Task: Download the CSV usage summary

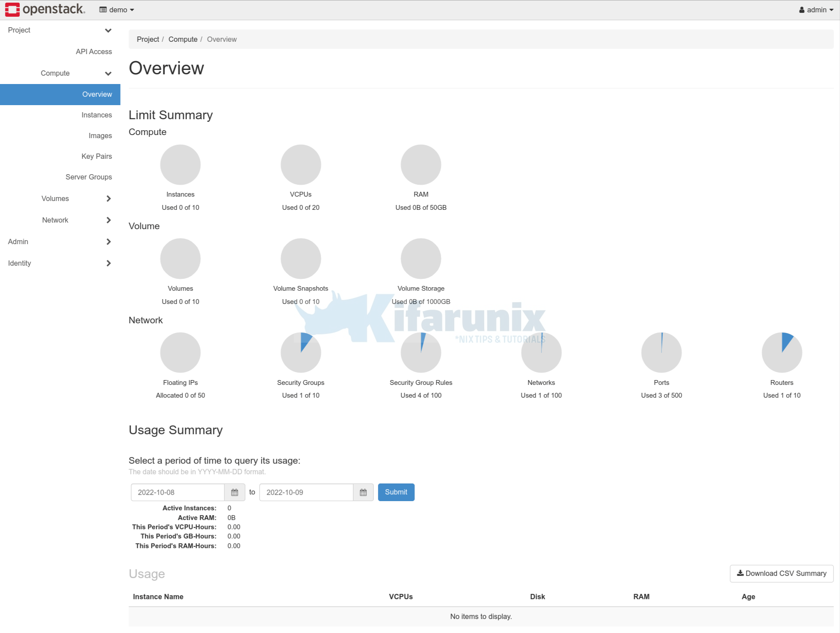Action: (781, 573)
